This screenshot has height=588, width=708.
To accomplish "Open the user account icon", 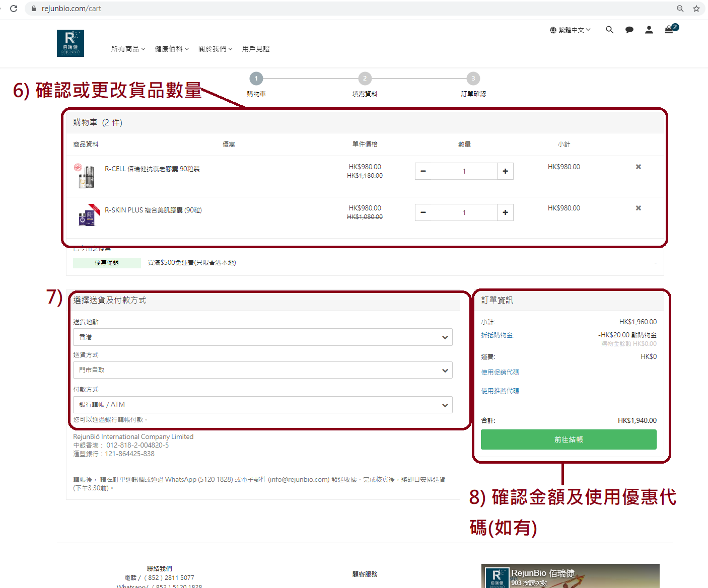I will click(x=649, y=30).
